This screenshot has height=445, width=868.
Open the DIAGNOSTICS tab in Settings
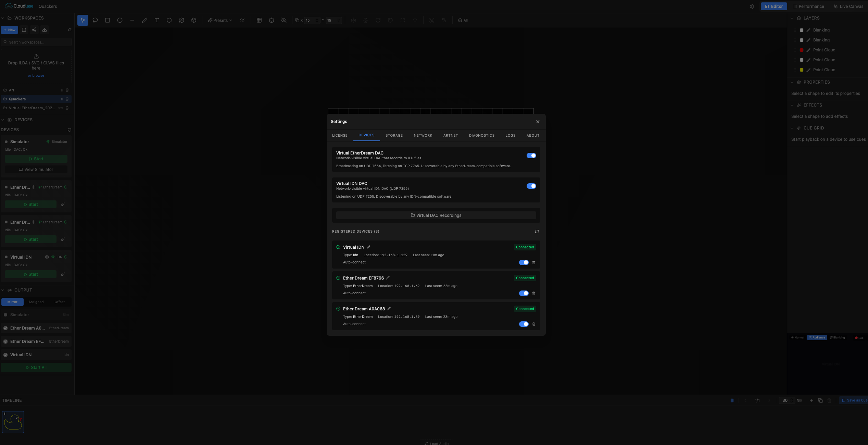482,135
